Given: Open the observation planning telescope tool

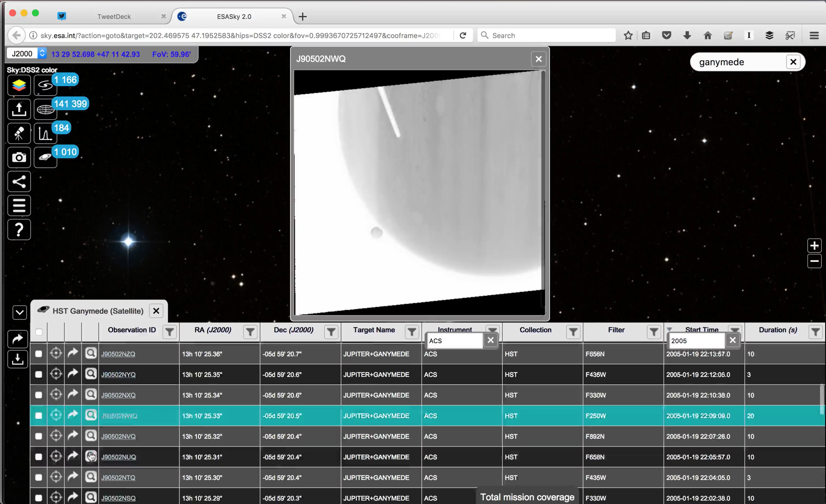Looking at the screenshot, I should tap(19, 133).
